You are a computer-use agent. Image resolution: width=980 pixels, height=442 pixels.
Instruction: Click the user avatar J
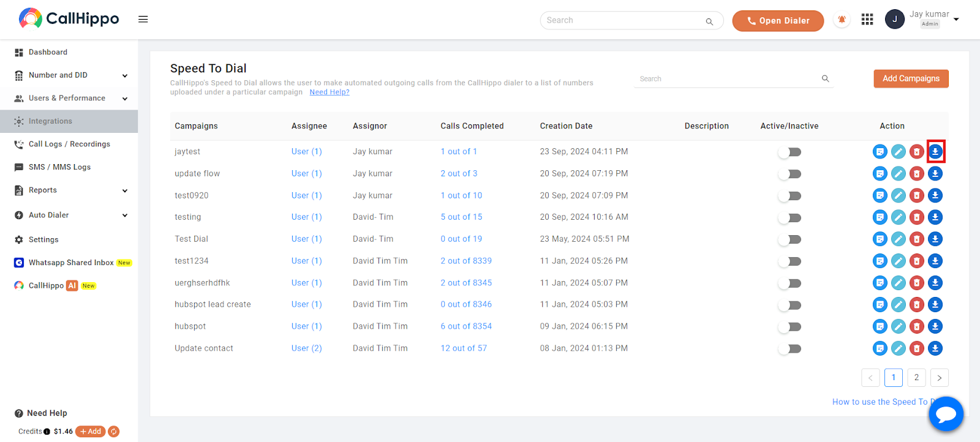pos(894,19)
